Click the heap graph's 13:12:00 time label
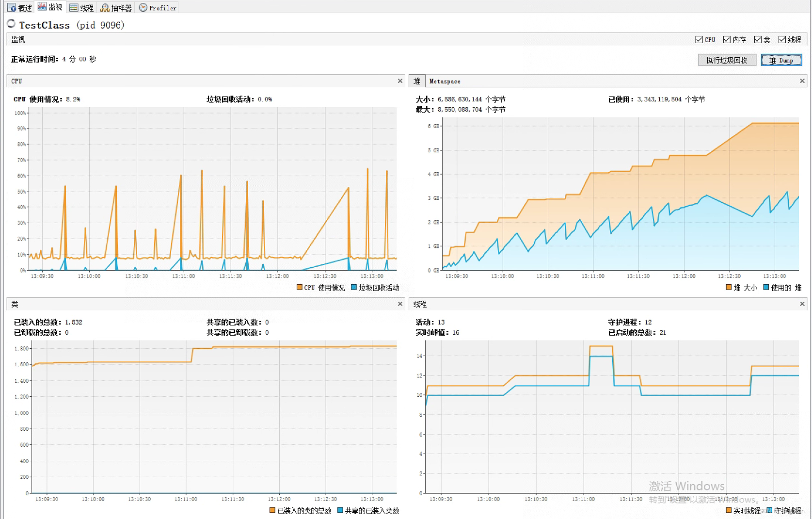 684,276
